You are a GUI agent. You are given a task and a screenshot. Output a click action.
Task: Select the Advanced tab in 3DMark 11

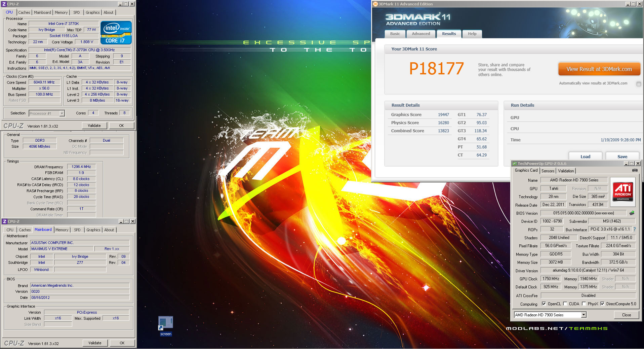(421, 34)
